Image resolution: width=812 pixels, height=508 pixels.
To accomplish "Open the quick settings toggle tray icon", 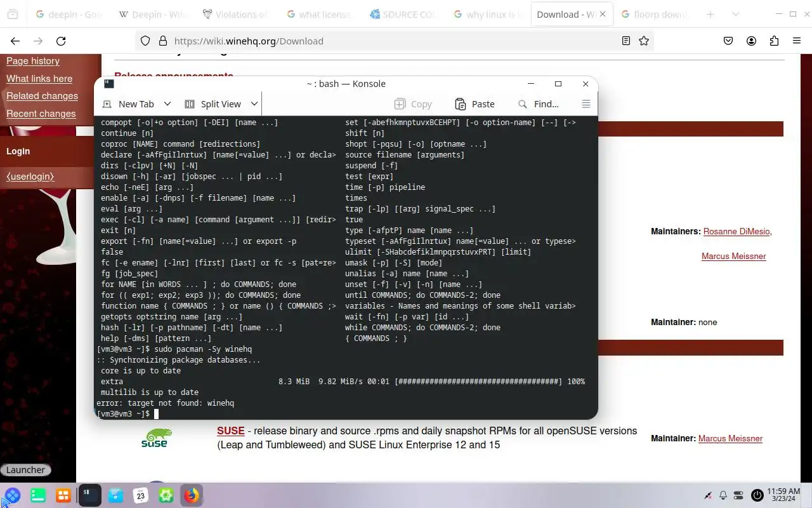I will click(738, 495).
